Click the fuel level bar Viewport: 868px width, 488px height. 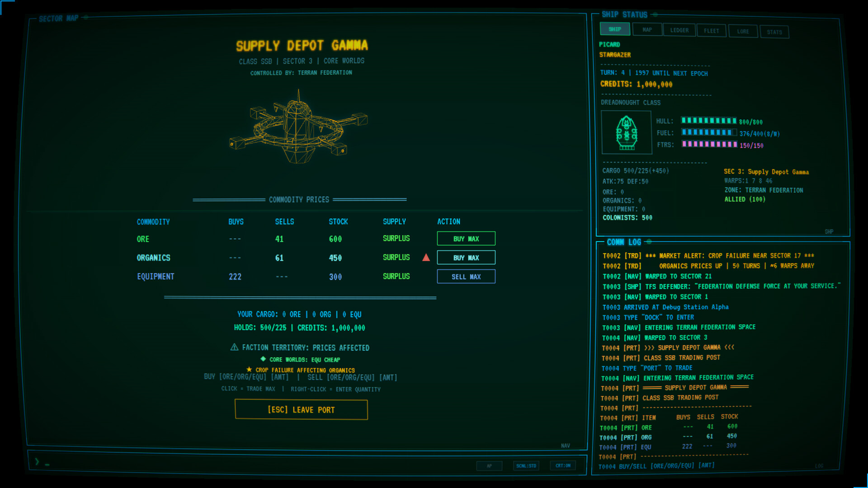pyautogui.click(x=709, y=132)
